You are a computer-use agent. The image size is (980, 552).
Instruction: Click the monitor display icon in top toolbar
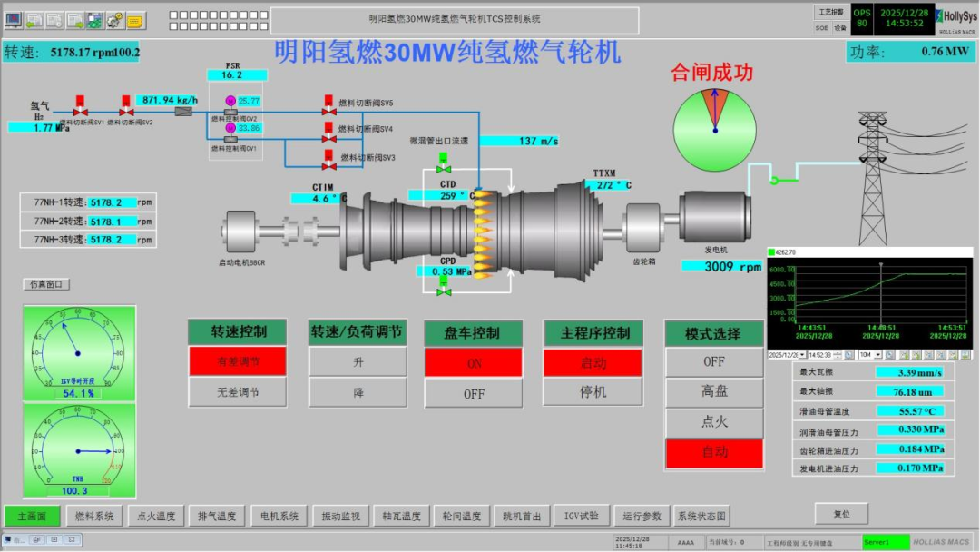coord(14,19)
